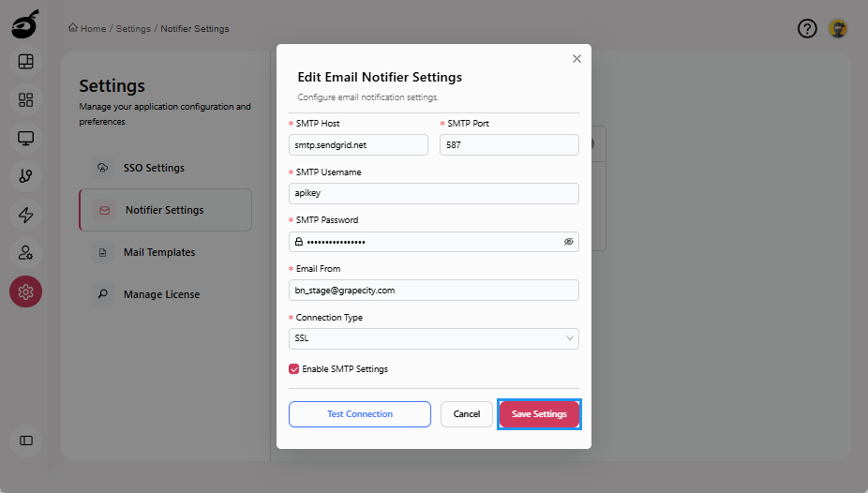The height and width of the screenshot is (493, 868).
Task: Collapse the sidebar panel icon
Action: [25, 441]
